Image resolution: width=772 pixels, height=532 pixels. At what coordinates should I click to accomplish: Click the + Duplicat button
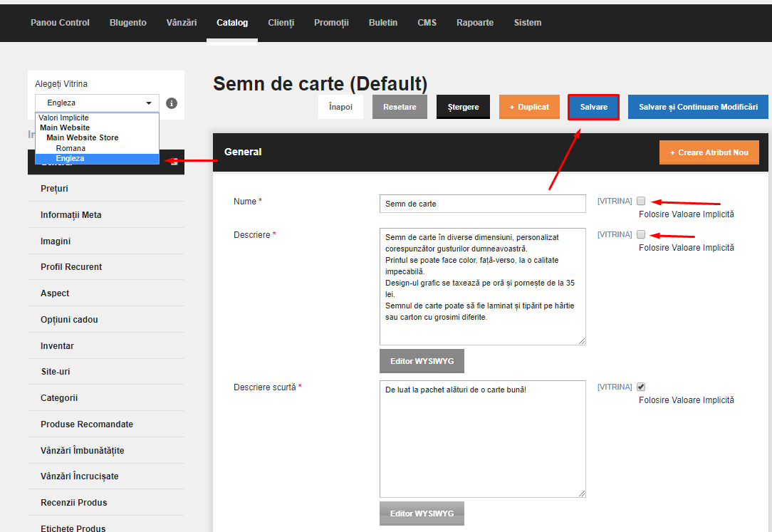coord(529,107)
